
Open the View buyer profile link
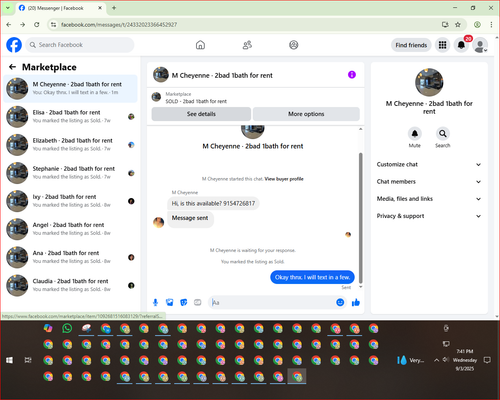pos(284,179)
